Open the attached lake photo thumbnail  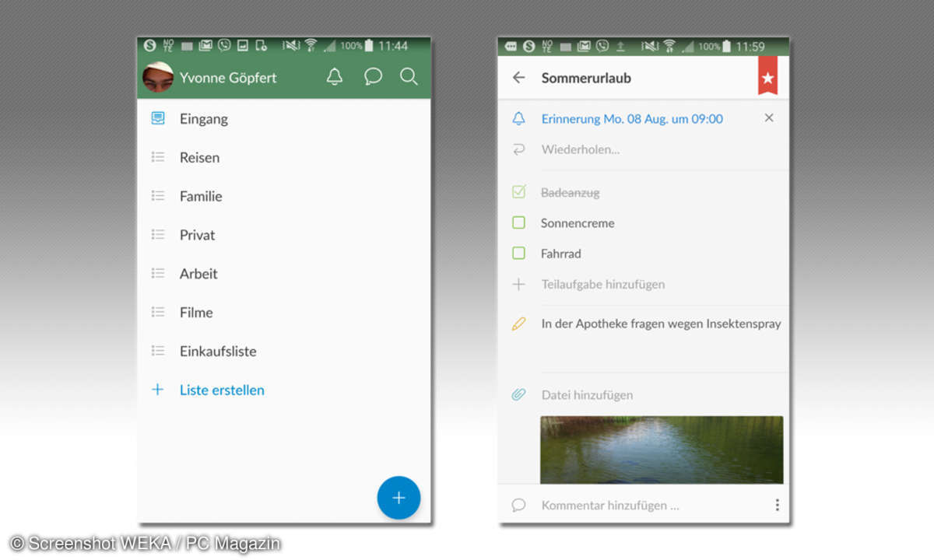(x=662, y=450)
